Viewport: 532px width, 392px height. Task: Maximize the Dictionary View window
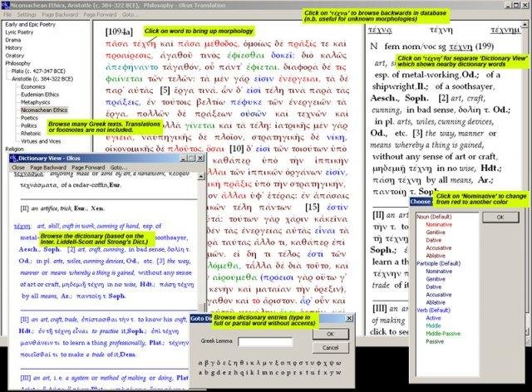[190, 157]
